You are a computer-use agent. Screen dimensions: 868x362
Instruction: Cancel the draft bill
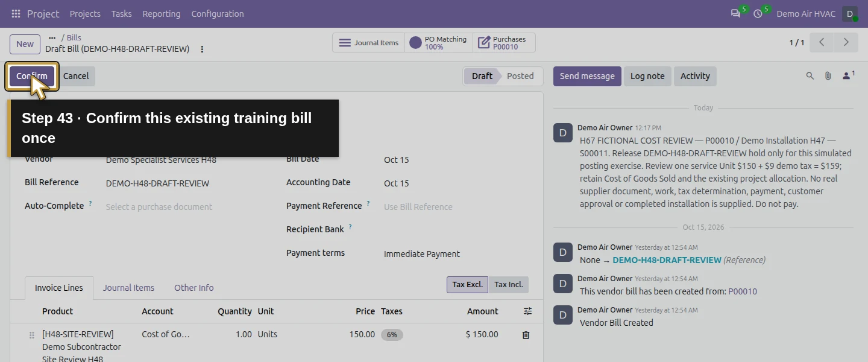click(76, 76)
